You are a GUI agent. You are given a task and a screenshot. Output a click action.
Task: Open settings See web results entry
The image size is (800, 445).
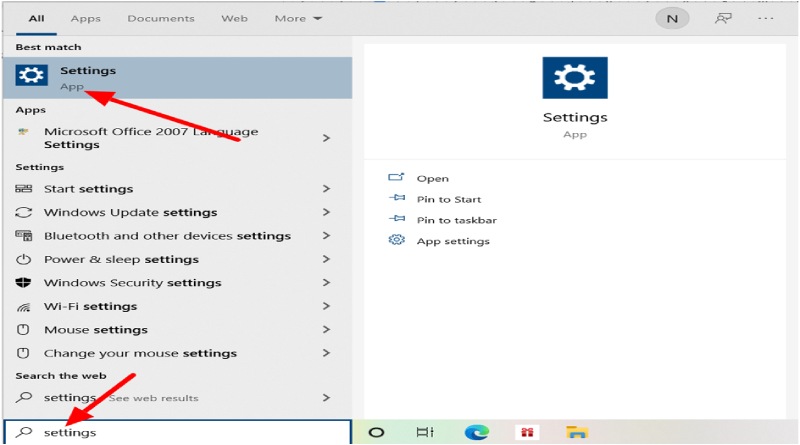(178, 398)
